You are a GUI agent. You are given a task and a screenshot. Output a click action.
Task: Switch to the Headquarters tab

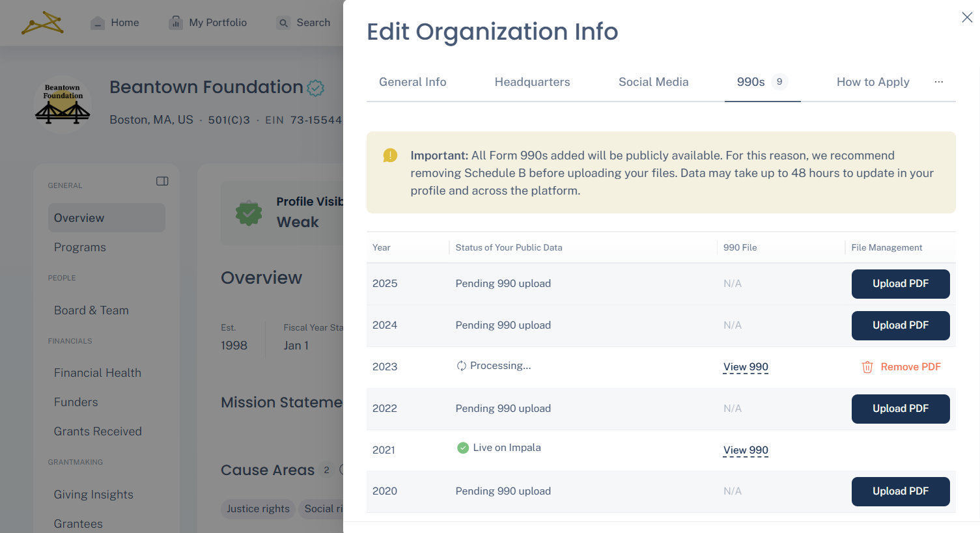pyautogui.click(x=532, y=82)
